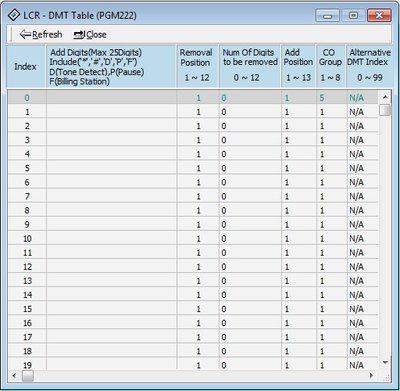This screenshot has width=400, height=391.
Task: Click Removal Position cell for index 7
Action: [x=198, y=196]
